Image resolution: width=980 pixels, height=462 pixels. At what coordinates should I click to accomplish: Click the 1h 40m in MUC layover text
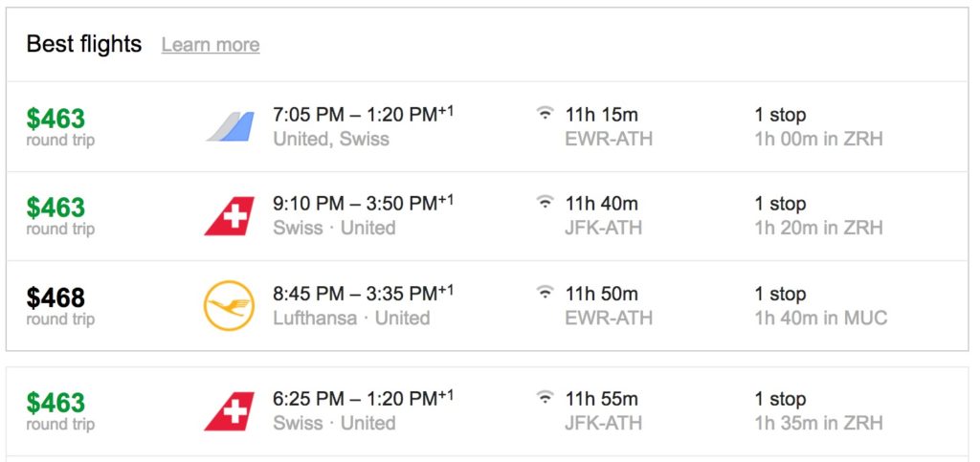tap(821, 318)
